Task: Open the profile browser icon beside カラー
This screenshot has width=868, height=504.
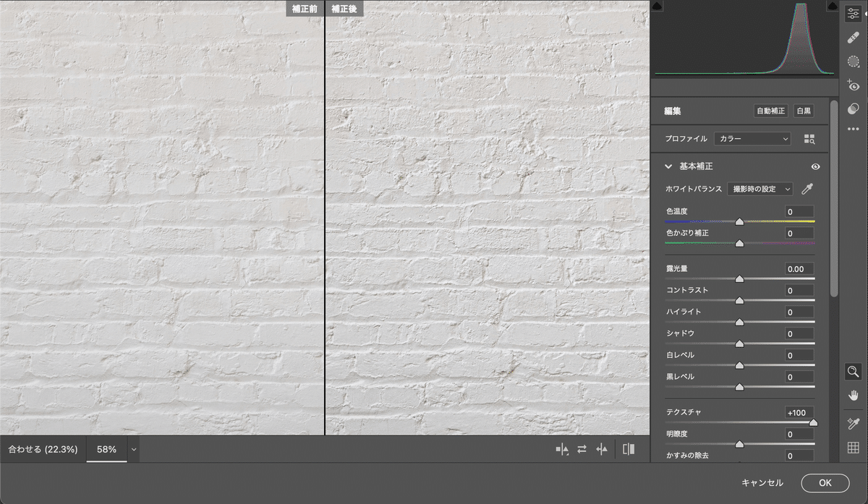Action: pos(809,139)
